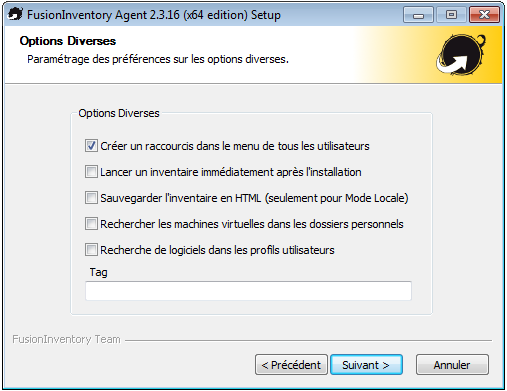
Task: Enable 'Recherche de logiciels dans les profils' checkbox
Action: point(91,250)
